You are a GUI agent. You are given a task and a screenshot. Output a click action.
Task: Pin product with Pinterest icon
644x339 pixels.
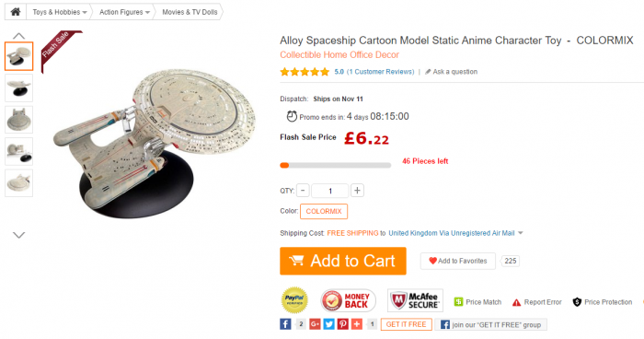(x=343, y=324)
